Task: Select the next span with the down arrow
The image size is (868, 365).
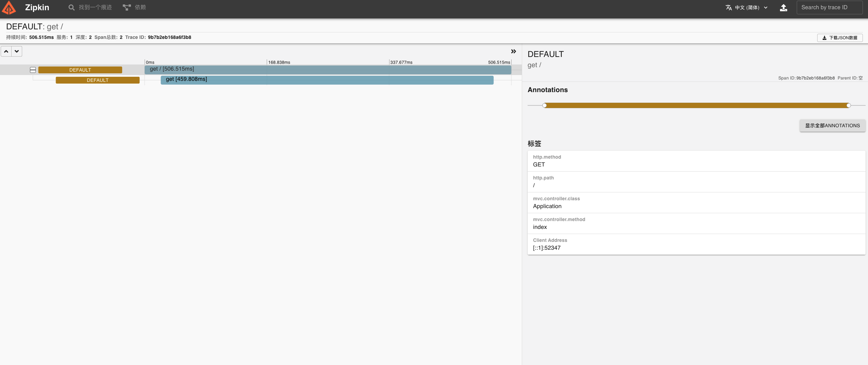Action: click(17, 52)
